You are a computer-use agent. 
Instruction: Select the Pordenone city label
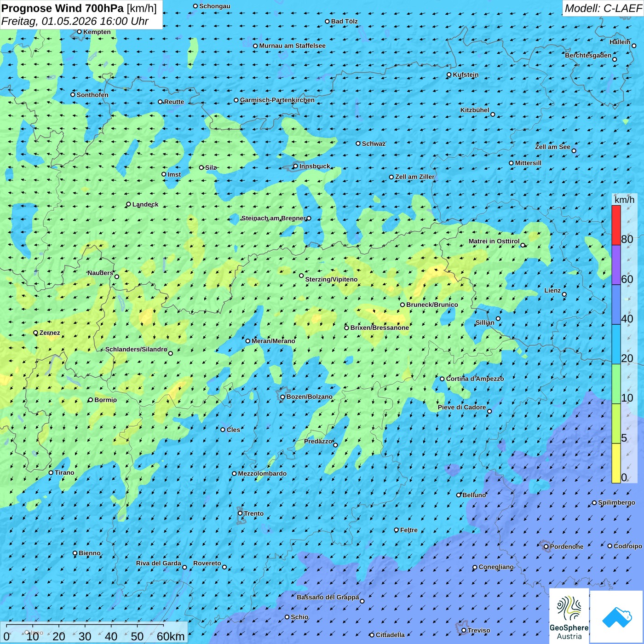pos(567,546)
